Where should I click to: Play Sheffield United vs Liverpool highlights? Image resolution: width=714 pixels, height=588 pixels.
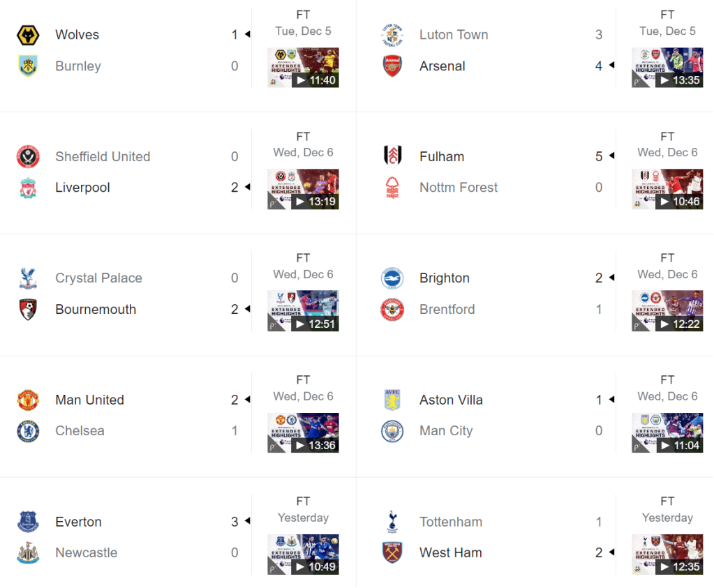pos(303,189)
